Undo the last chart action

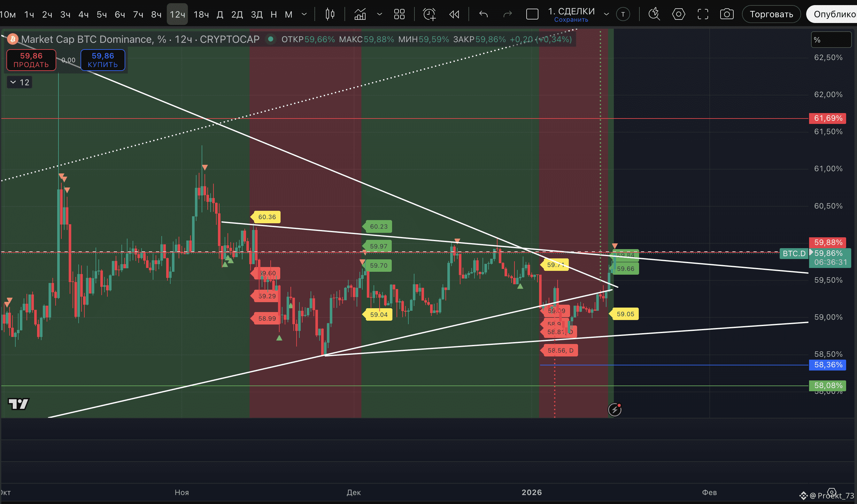coord(483,14)
